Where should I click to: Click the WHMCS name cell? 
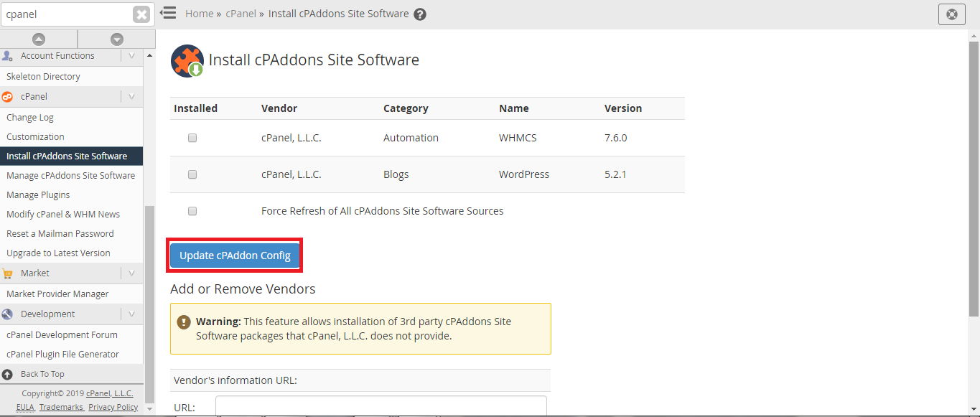[x=518, y=138]
